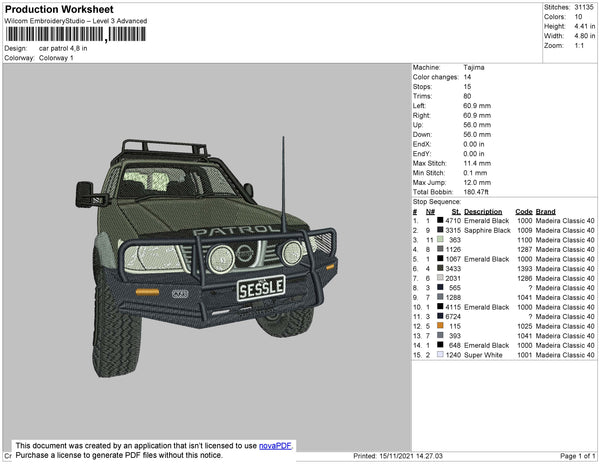The height and width of the screenshot is (464, 600).
Task: Click the Max Jump value 12.0 mm
Action: pos(477,182)
